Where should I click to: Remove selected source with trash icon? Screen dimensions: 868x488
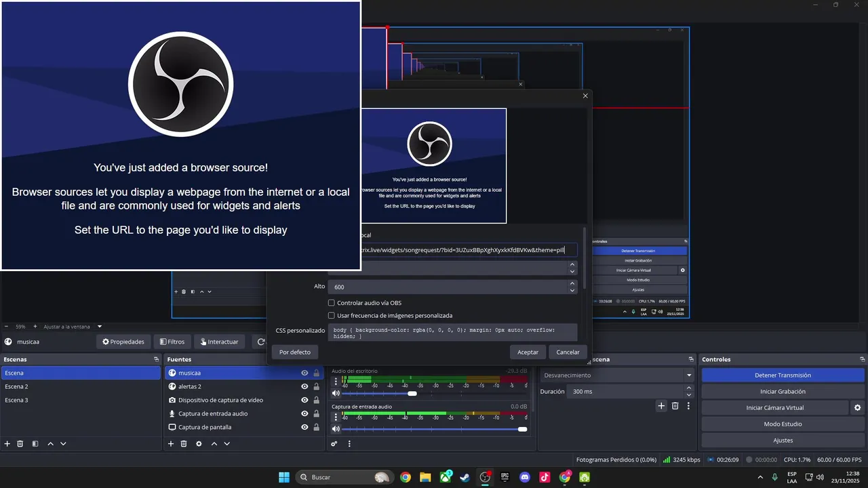click(x=184, y=443)
